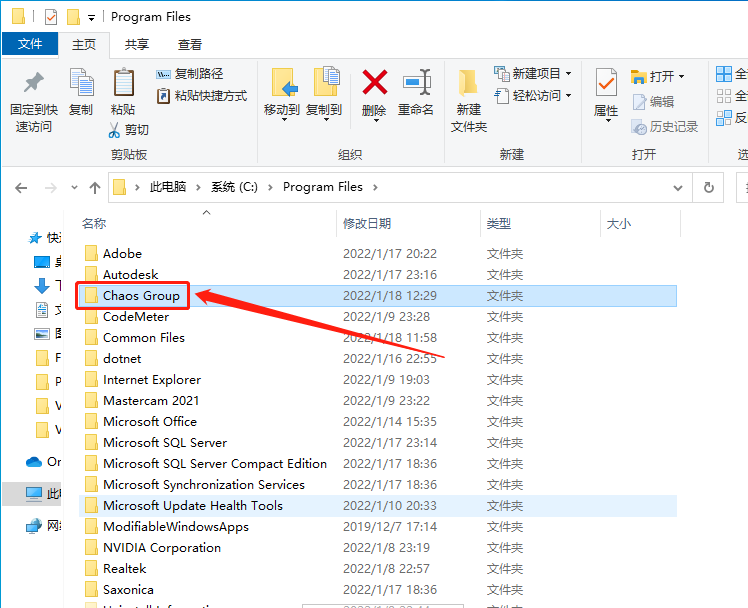748x608 pixels.
Task: Expand chevron after 系统 (C:) breadcrumb
Action: pyautogui.click(x=270, y=187)
